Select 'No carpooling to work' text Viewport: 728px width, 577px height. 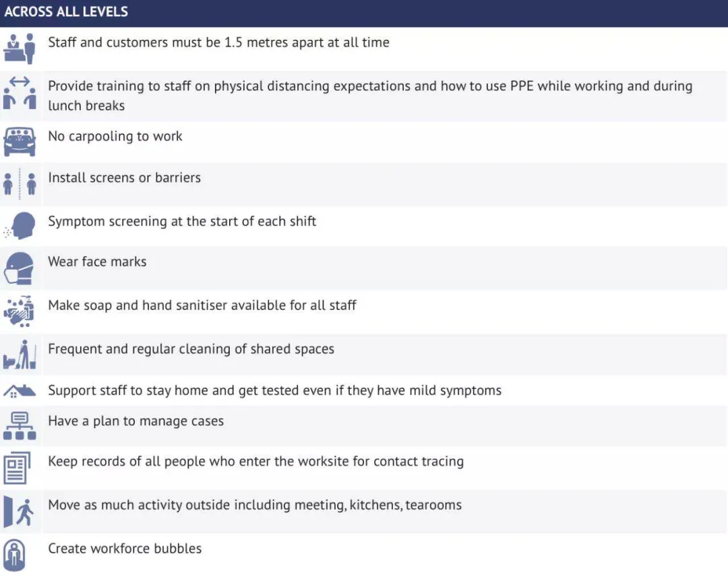(115, 136)
